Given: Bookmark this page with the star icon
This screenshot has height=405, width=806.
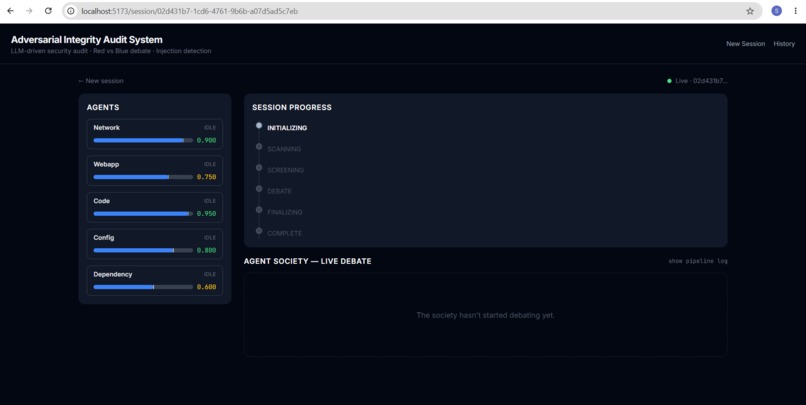Looking at the screenshot, I should click(x=750, y=11).
